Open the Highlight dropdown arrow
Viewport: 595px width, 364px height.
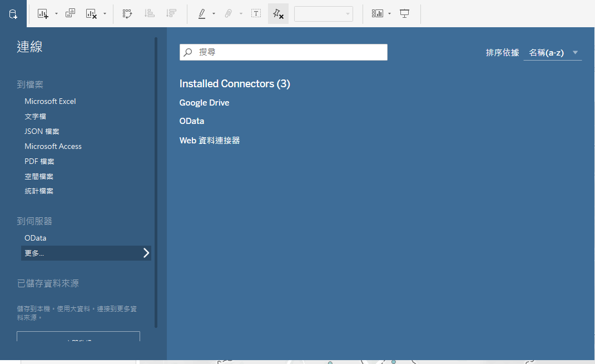(214, 14)
